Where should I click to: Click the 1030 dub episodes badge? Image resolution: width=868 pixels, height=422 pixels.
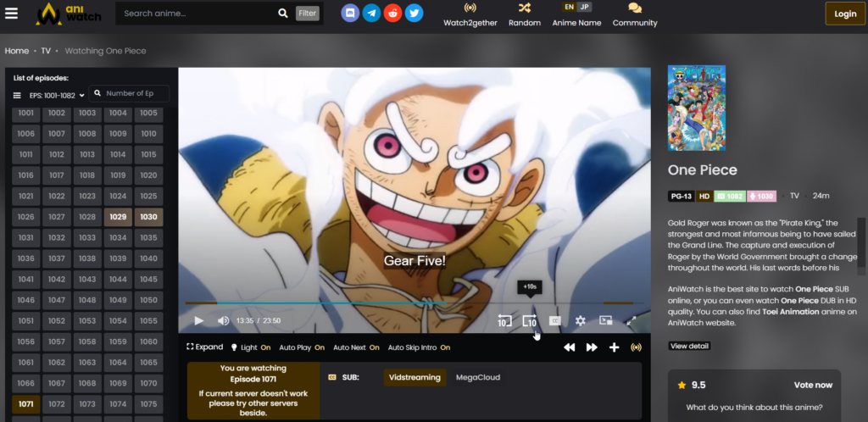[x=761, y=196]
